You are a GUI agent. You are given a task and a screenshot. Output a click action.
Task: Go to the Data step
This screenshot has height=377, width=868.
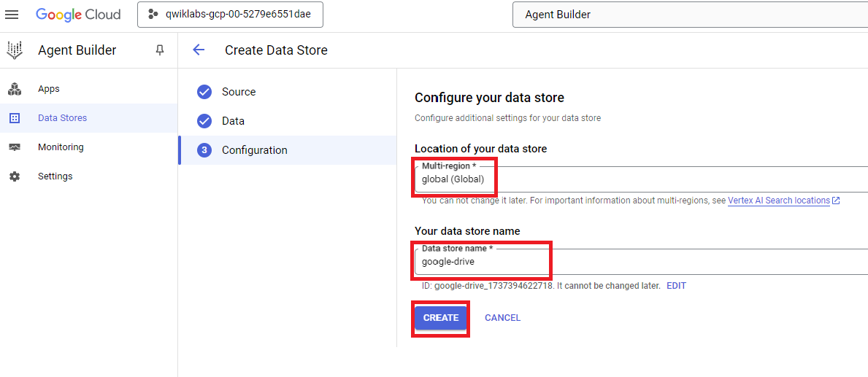point(288,121)
